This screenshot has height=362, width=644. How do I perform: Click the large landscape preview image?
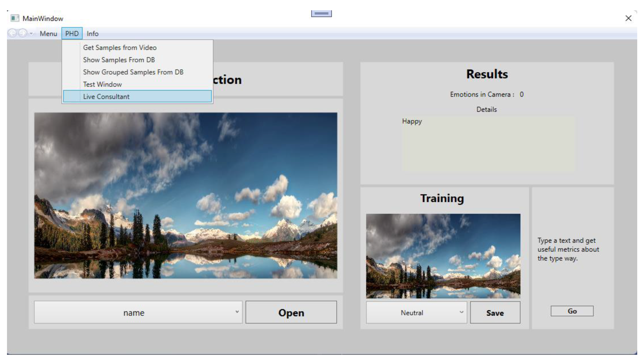coord(185,195)
